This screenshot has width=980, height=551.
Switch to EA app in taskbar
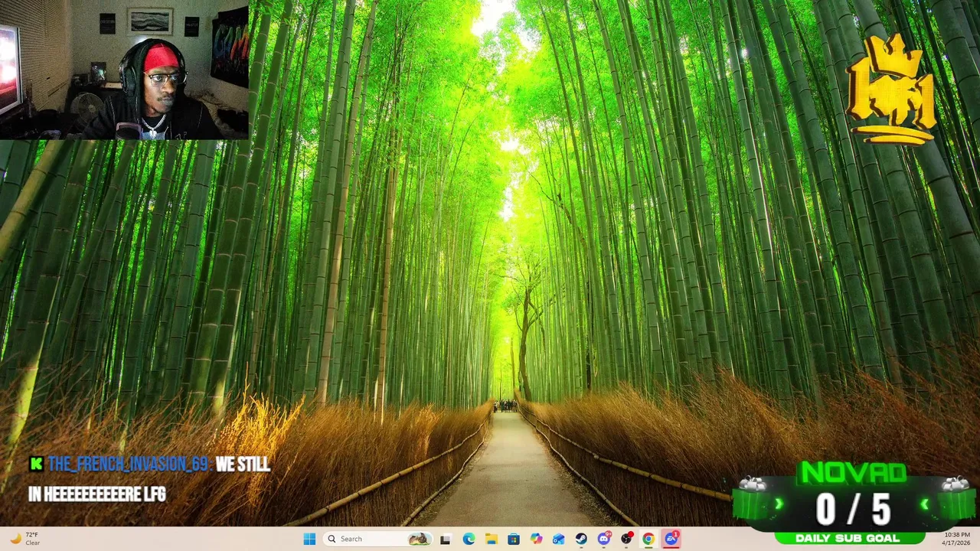tap(671, 539)
